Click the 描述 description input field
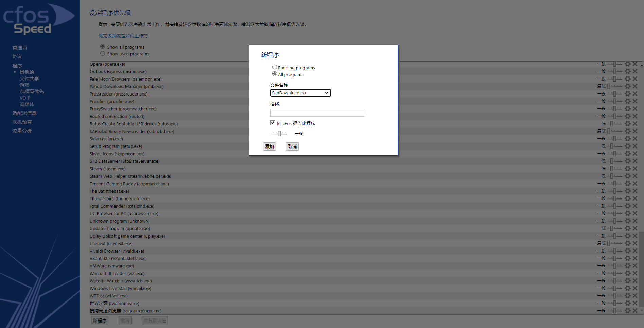The image size is (644, 328). (317, 113)
